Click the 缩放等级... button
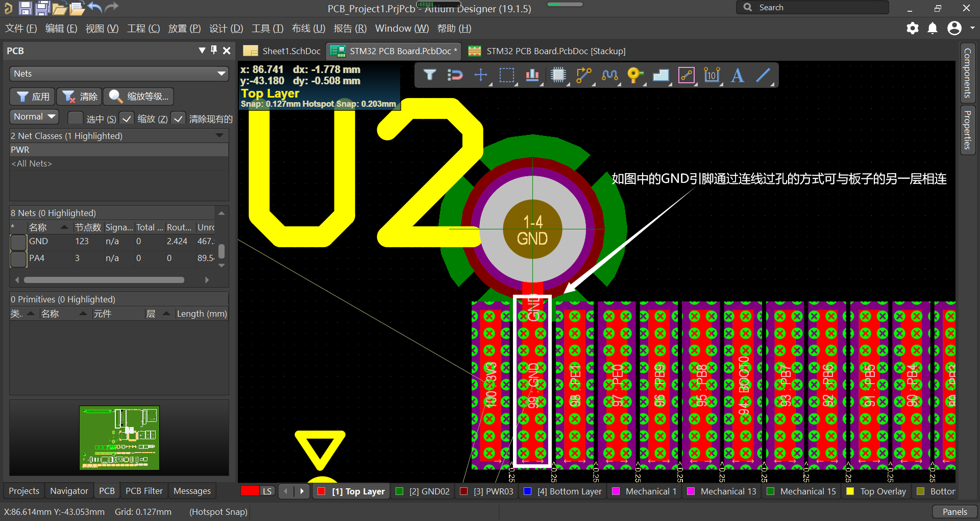Image resolution: width=980 pixels, height=521 pixels. (138, 97)
